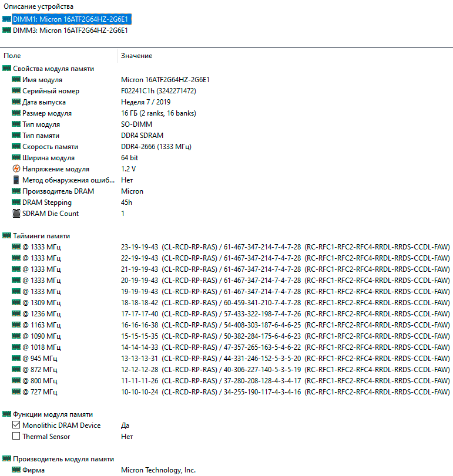Click the icon next to DRAM Stepping
This screenshot has width=453, height=476.
[x=16, y=202]
